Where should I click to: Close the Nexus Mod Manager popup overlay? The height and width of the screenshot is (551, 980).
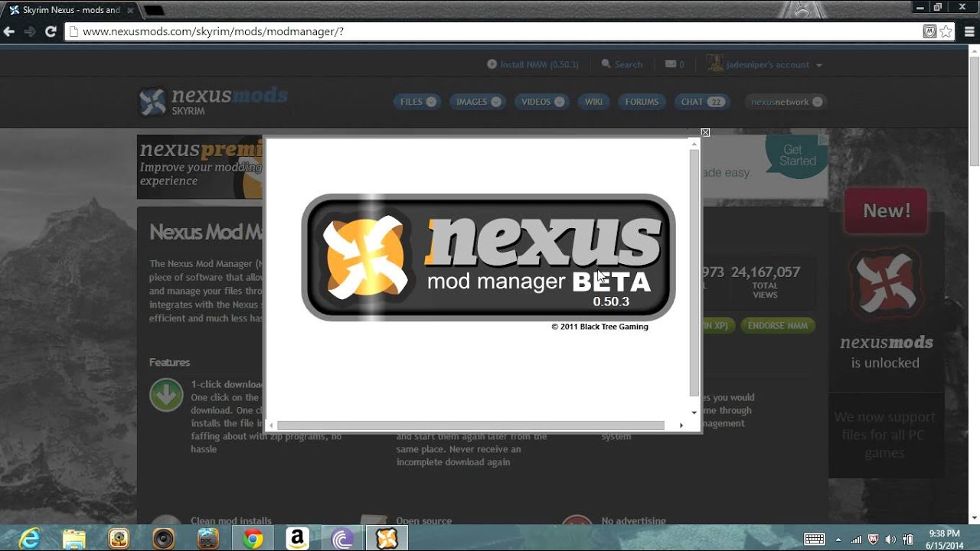click(x=705, y=132)
